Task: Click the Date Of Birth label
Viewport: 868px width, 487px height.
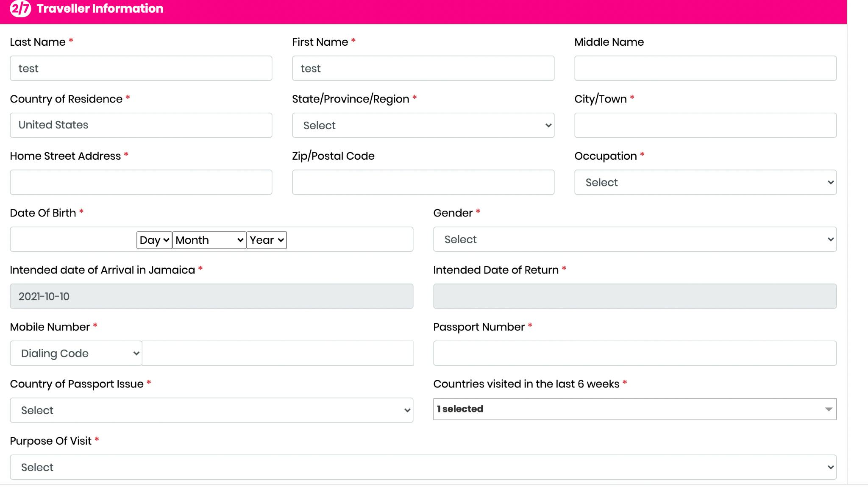Action: (x=43, y=213)
